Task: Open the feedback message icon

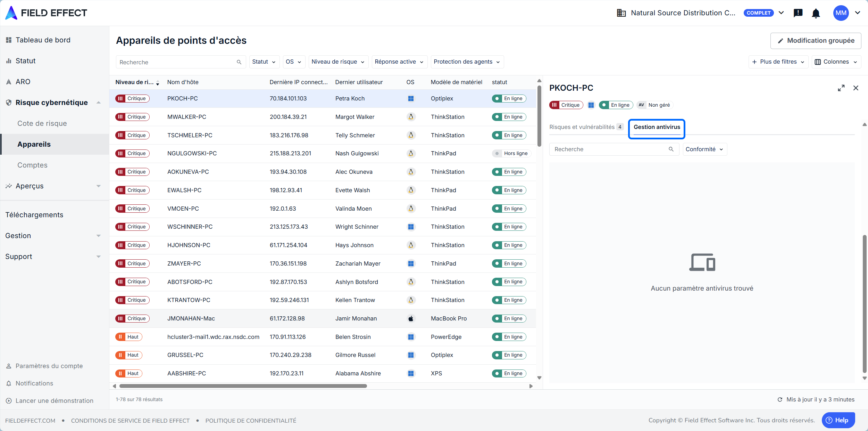Action: 798,13
